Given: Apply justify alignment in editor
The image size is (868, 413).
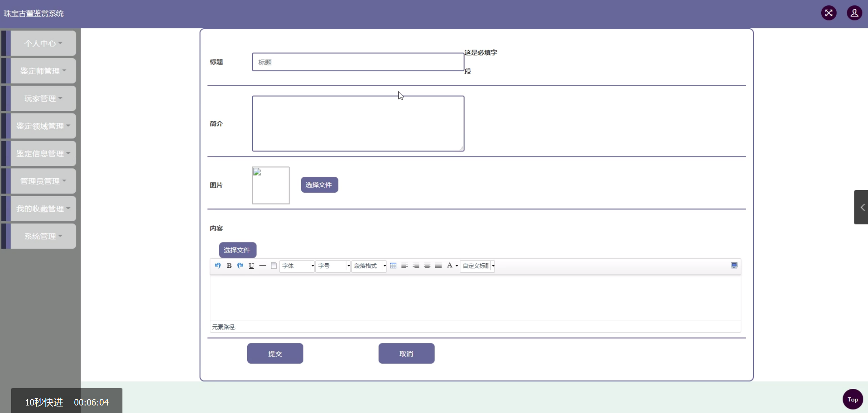Looking at the screenshot, I should pyautogui.click(x=438, y=266).
